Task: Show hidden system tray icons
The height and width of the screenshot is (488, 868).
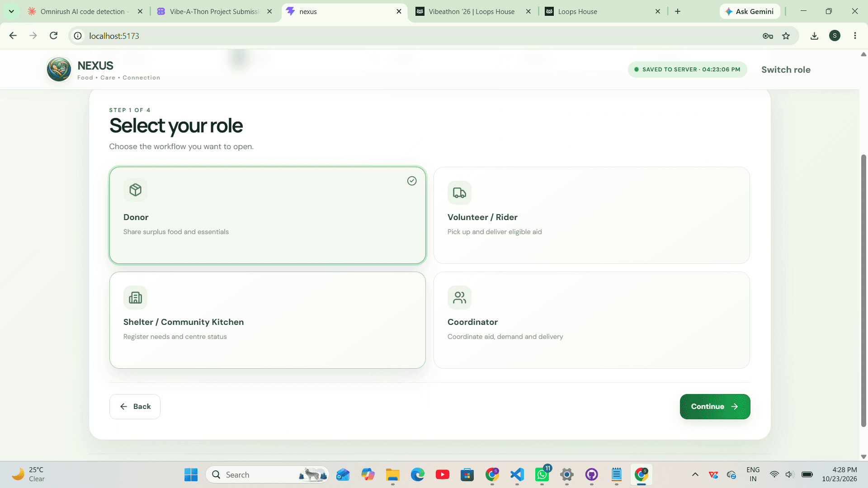Action: (x=695, y=475)
